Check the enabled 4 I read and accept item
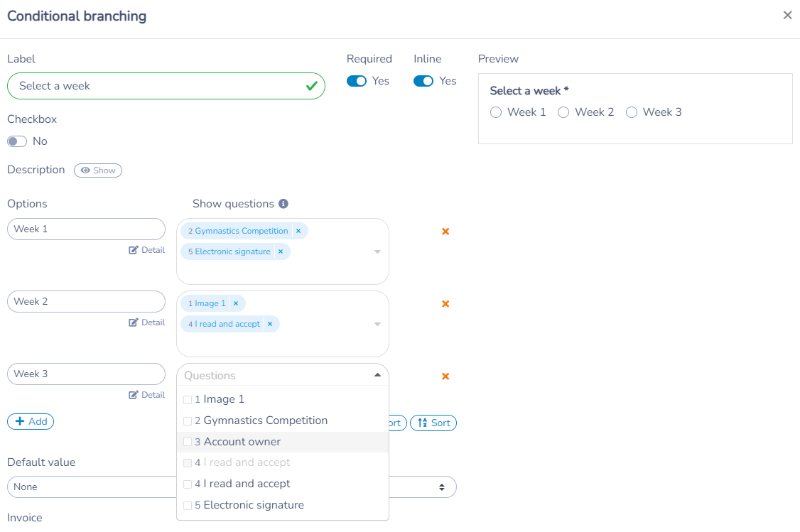800x532 pixels. click(x=188, y=484)
